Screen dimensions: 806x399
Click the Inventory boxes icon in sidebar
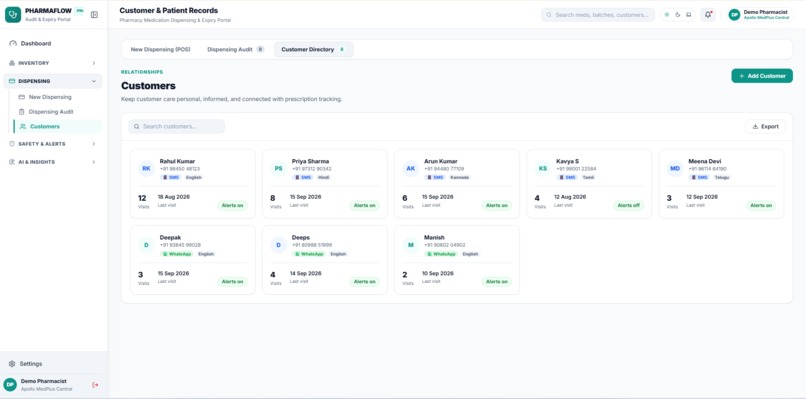click(12, 63)
